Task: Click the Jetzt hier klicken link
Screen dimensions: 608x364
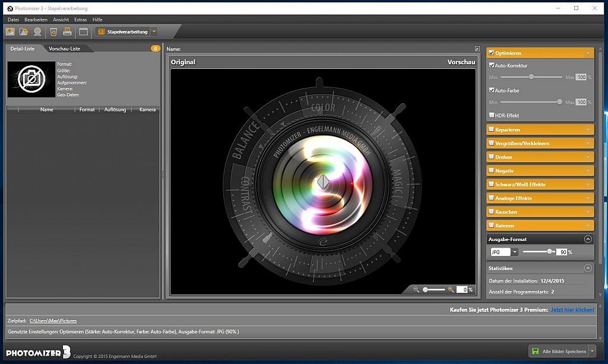Action: coord(572,310)
